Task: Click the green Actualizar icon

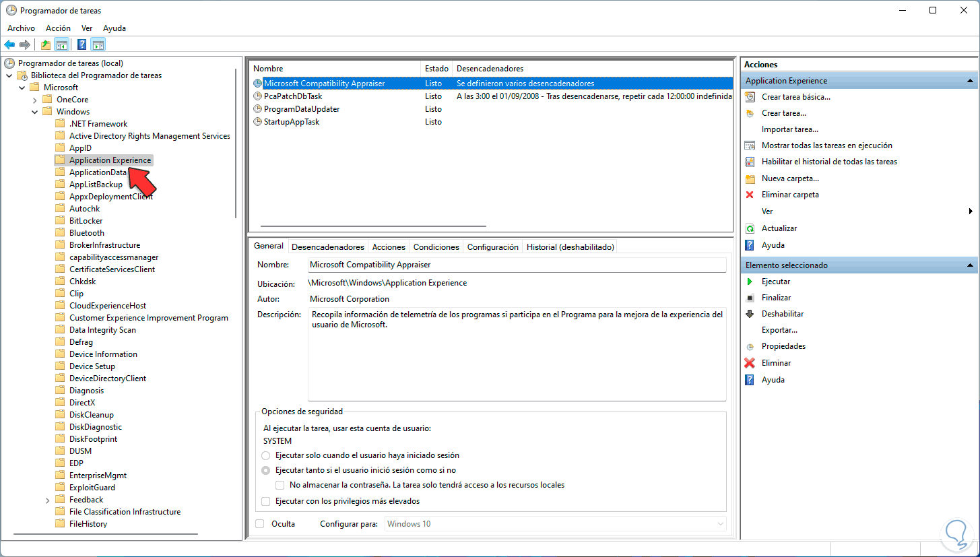Action: tap(750, 228)
